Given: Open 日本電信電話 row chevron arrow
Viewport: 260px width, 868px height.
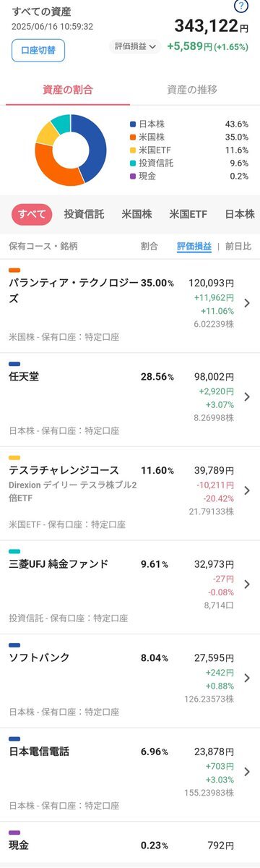Looking at the screenshot, I should point(247,771).
